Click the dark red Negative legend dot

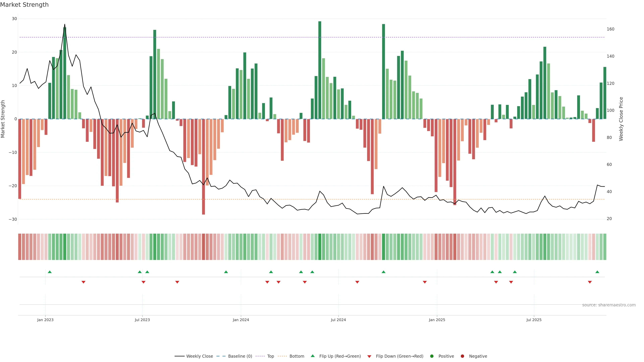(x=462, y=356)
